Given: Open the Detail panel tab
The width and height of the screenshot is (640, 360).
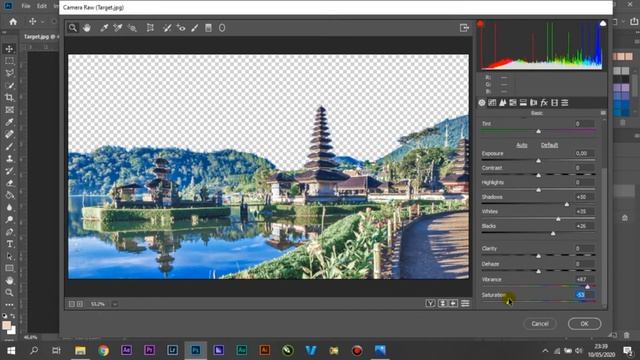Looking at the screenshot, I should coord(502,103).
